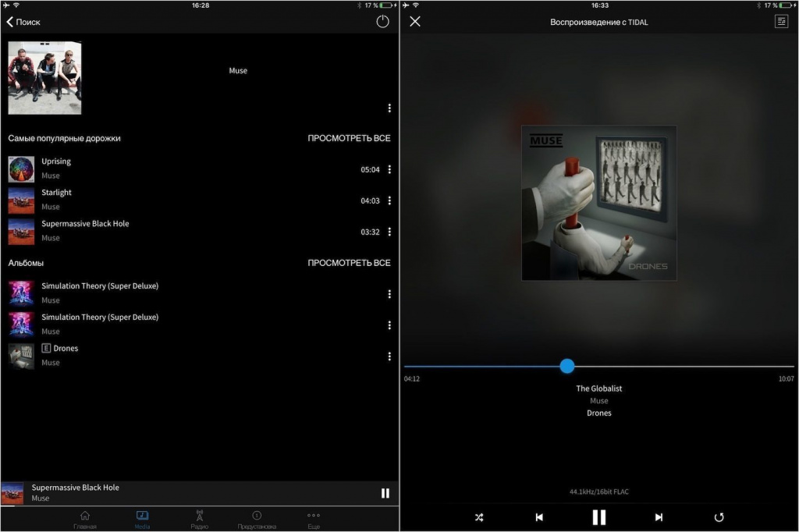Click Starlight album cover thumbnail
The width and height of the screenshot is (799, 532).
(21, 200)
